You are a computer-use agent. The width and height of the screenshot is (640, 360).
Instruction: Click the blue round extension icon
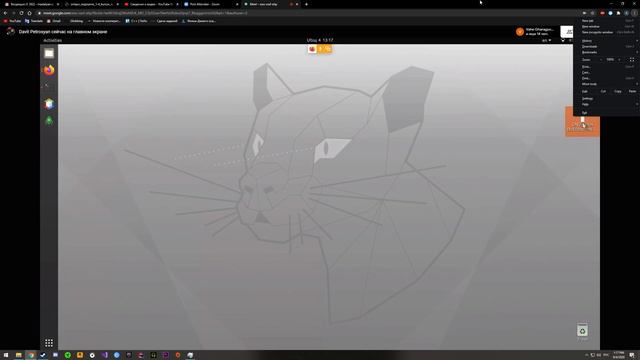(x=610, y=13)
